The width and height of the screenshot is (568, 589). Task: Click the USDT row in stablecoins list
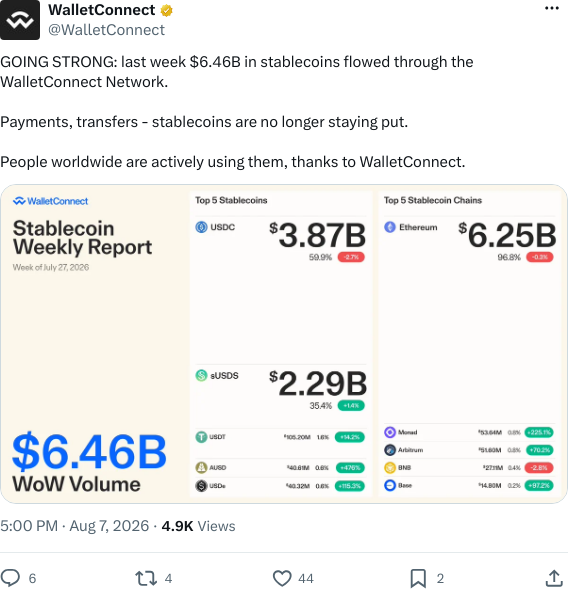pos(280,437)
